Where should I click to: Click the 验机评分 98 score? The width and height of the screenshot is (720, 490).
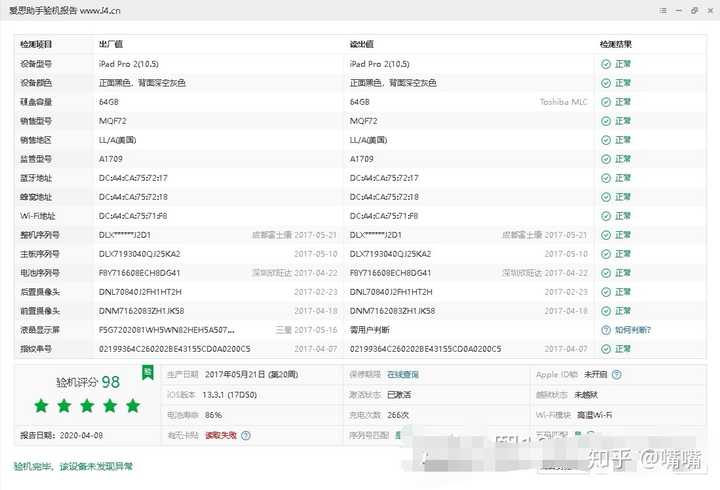(x=88, y=382)
